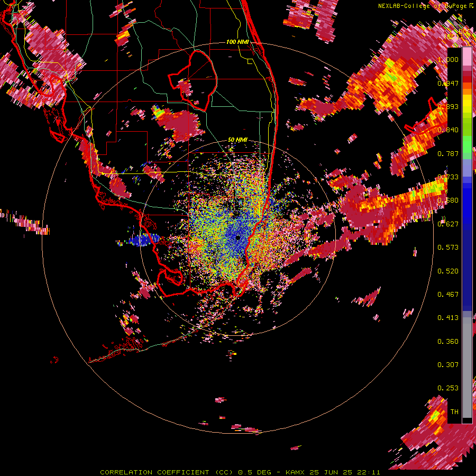Click the 0.5 DEG elevation text in the footer
The image size is (476, 476).
255,472
